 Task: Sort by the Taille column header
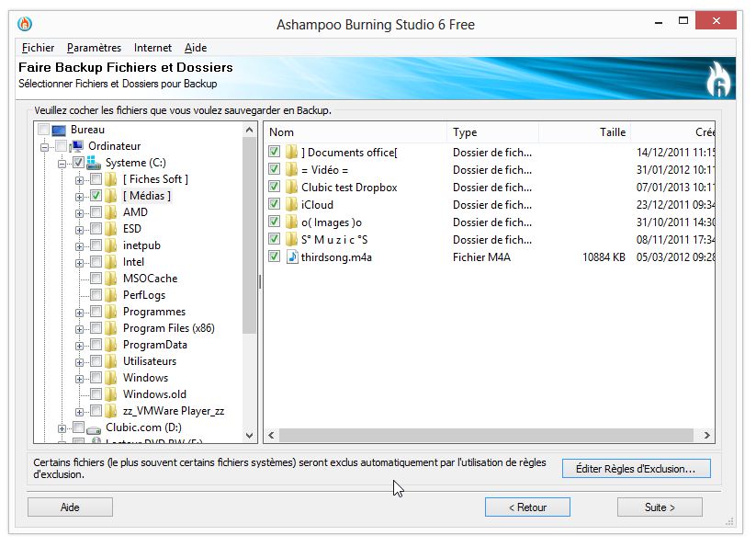pos(584,132)
